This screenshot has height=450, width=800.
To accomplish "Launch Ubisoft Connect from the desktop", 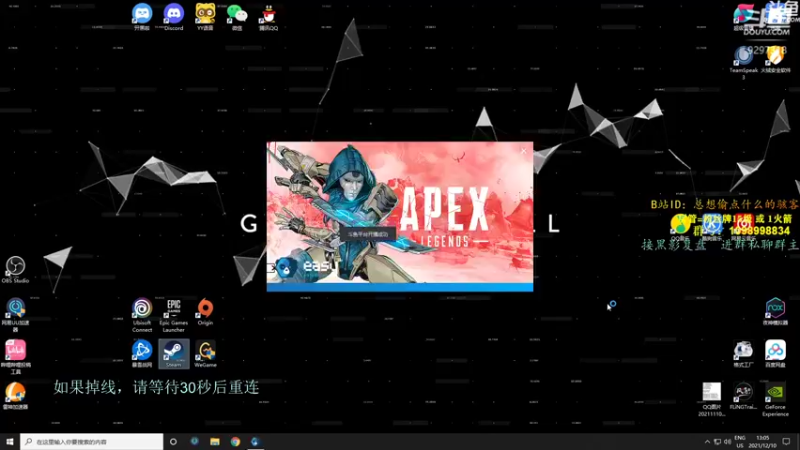I will click(142, 315).
